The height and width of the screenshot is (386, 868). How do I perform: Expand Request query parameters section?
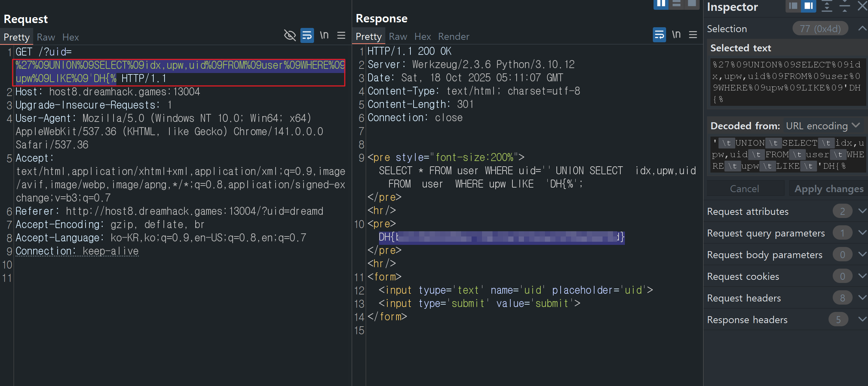click(862, 233)
